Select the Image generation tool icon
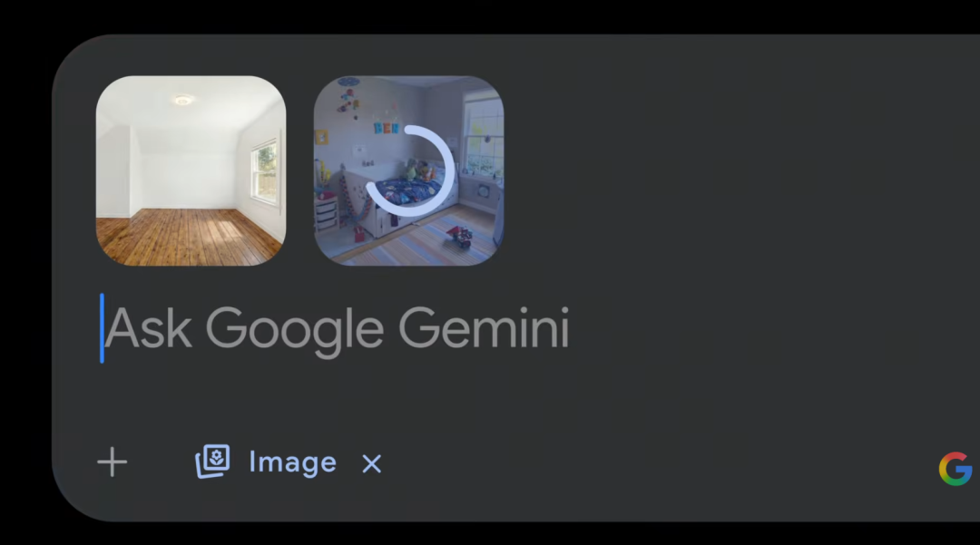The image size is (980, 545). tap(212, 462)
